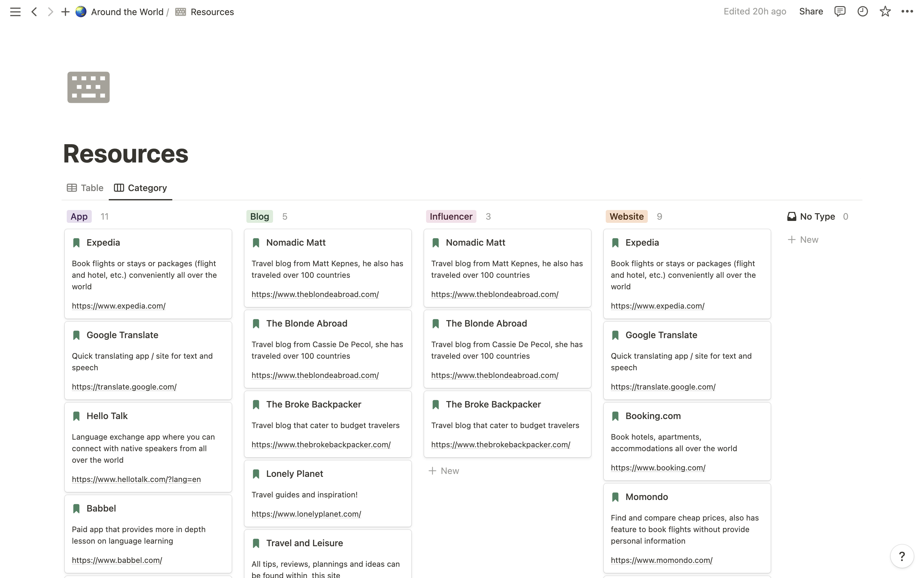Open the Around the World breadcrumb
The height and width of the screenshot is (578, 924).
click(127, 12)
